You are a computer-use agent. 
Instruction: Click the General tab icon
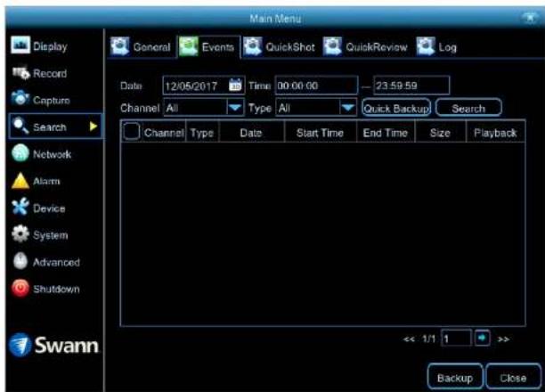pos(120,46)
